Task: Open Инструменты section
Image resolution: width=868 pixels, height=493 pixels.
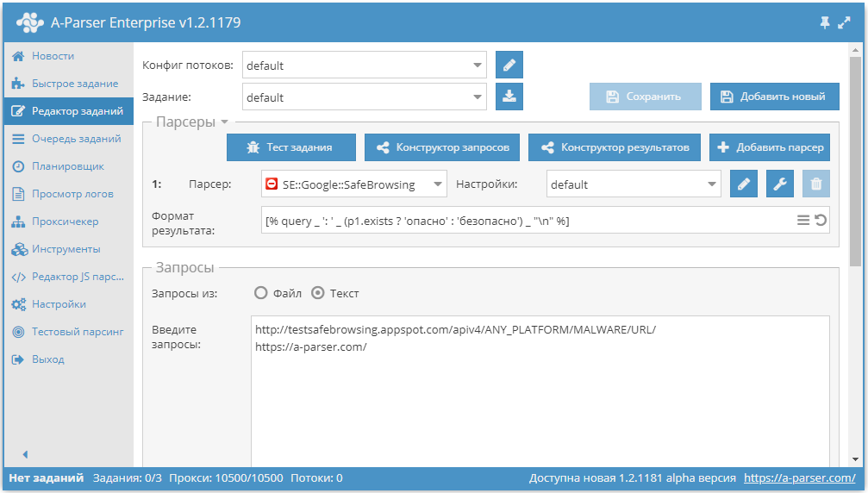Action: tap(69, 250)
